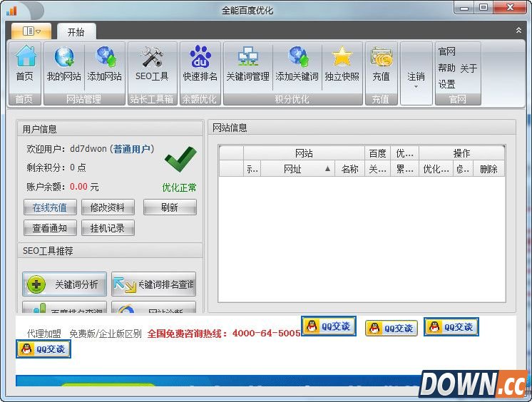The image size is (532, 402).
Task: Click the 优化正常 status text
Action: pos(179,187)
